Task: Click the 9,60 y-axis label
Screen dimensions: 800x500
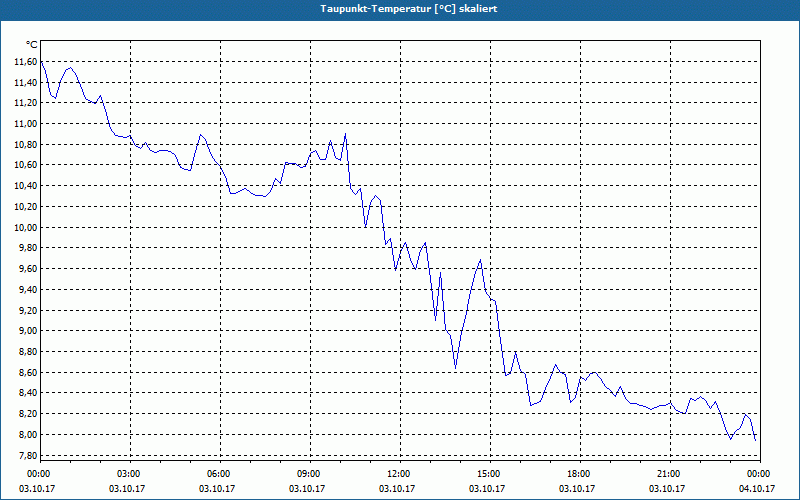Action: coord(28,269)
